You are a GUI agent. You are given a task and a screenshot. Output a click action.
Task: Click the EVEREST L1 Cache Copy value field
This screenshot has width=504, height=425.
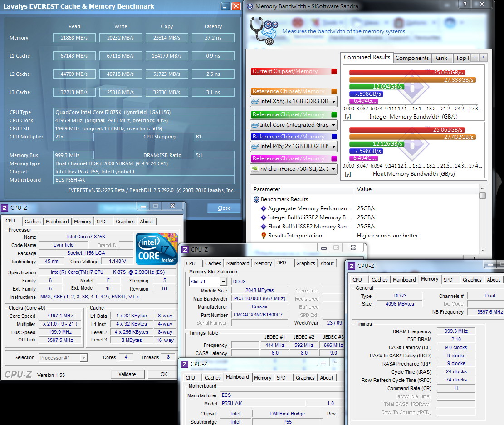166,56
